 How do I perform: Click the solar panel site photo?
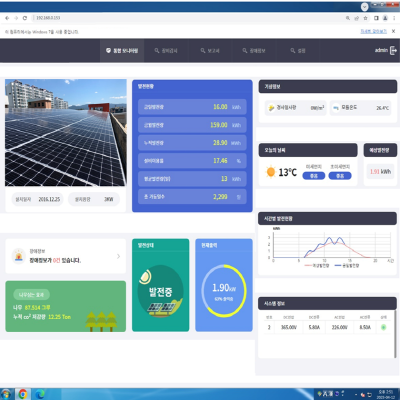(x=66, y=133)
